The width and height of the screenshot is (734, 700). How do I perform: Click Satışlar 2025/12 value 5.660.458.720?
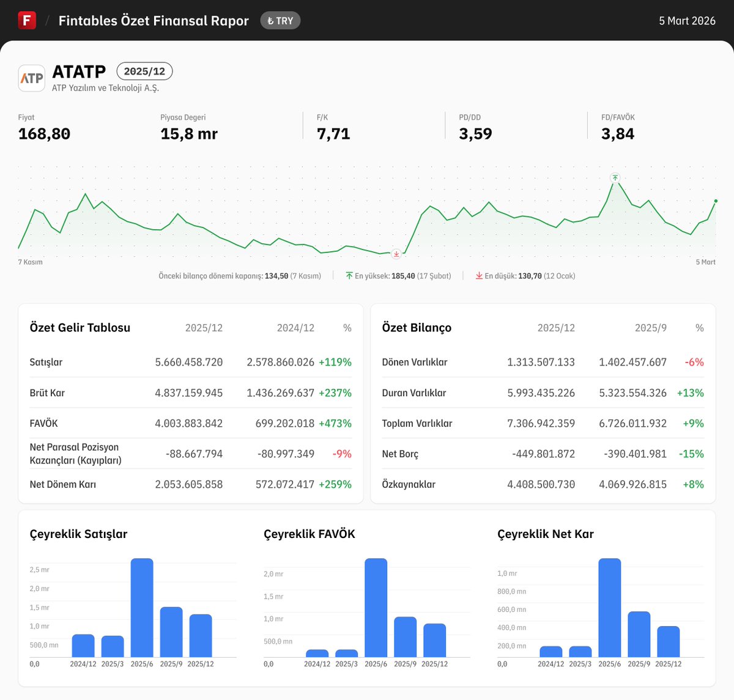[x=189, y=362]
